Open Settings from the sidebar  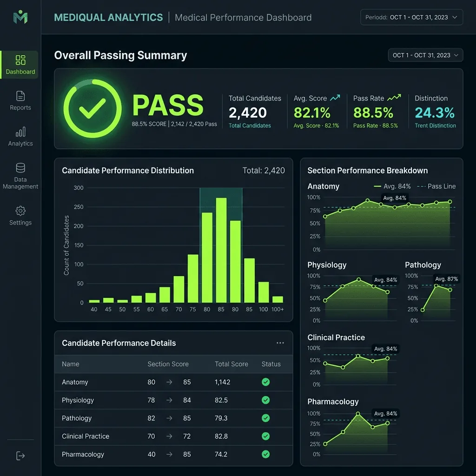(20, 216)
